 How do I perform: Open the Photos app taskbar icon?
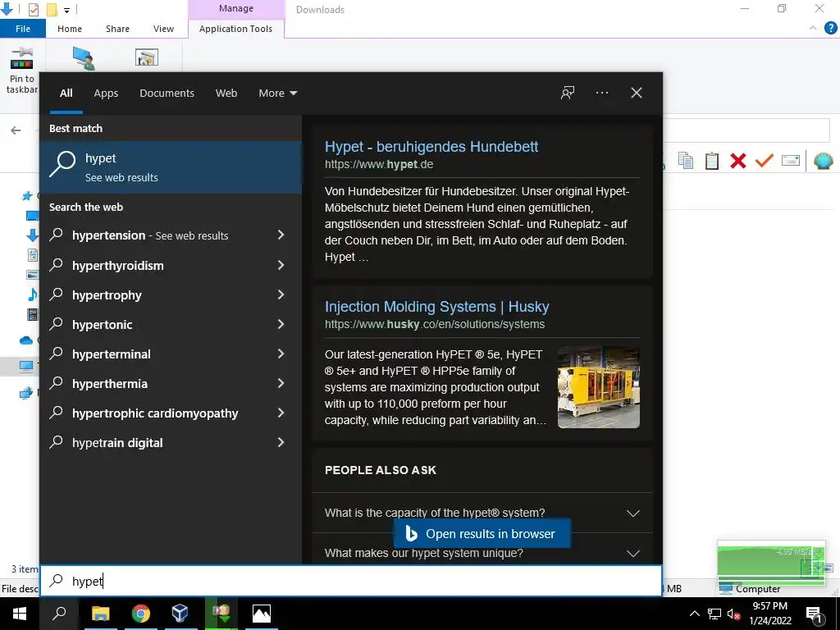pos(262,614)
